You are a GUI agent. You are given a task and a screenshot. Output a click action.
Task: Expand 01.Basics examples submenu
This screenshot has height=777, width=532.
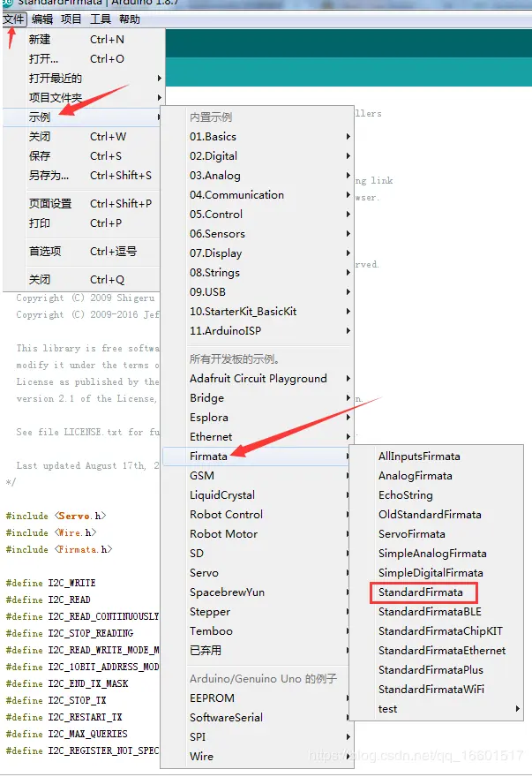[257, 136]
